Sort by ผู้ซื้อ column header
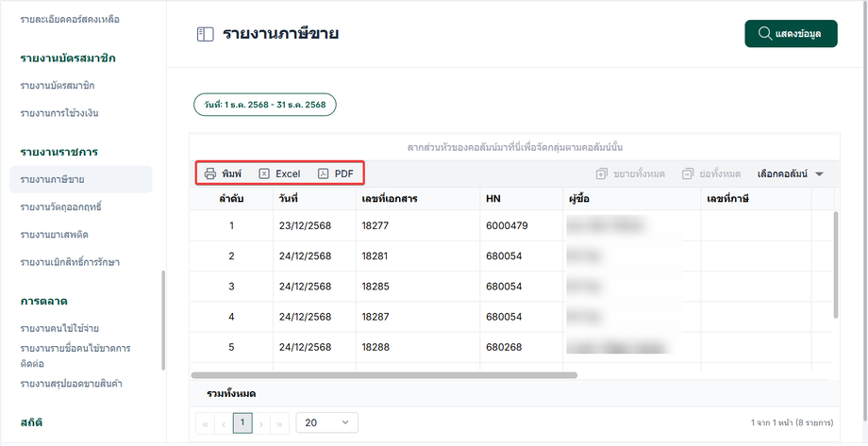The height and width of the screenshot is (446, 868). [632, 199]
